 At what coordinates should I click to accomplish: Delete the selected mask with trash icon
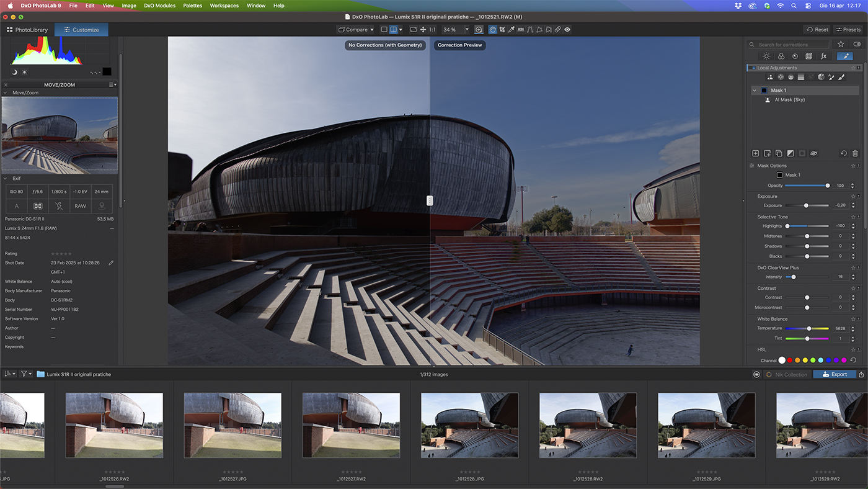tap(855, 153)
